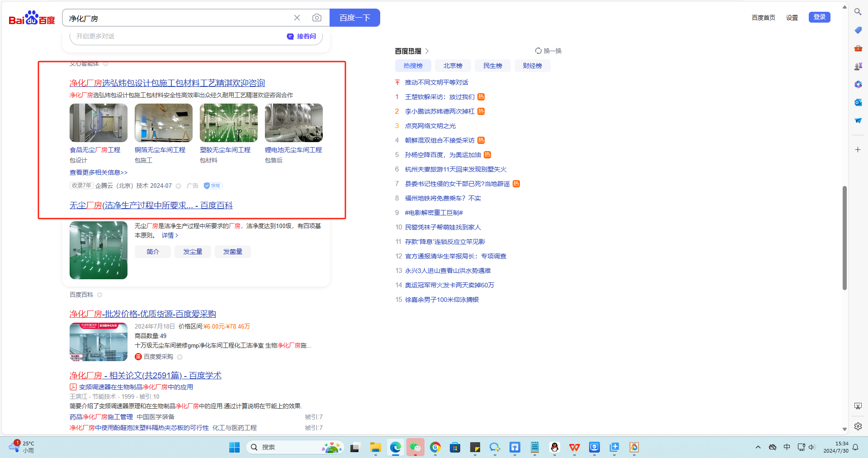Open WeChat from the taskbar
This screenshot has width=868, height=458.
415,447
